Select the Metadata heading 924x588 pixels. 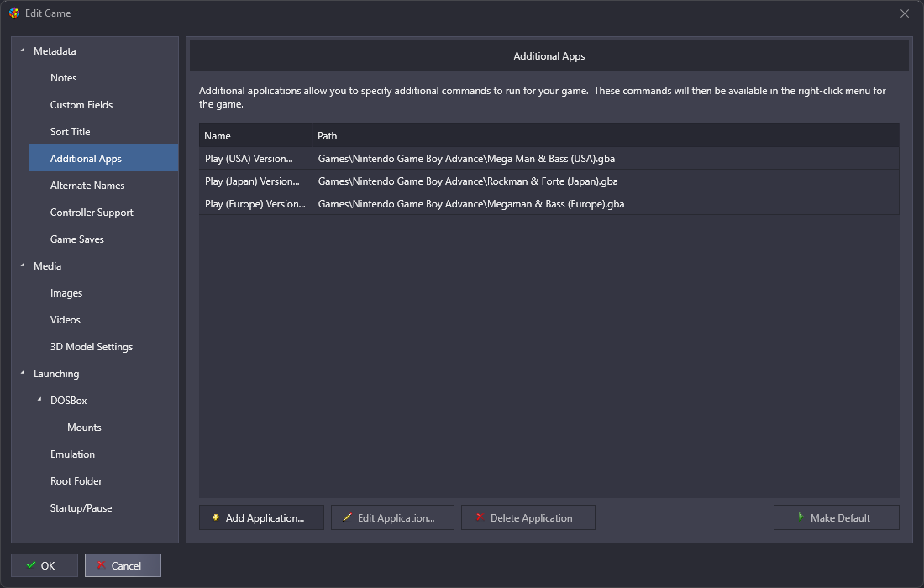[55, 51]
